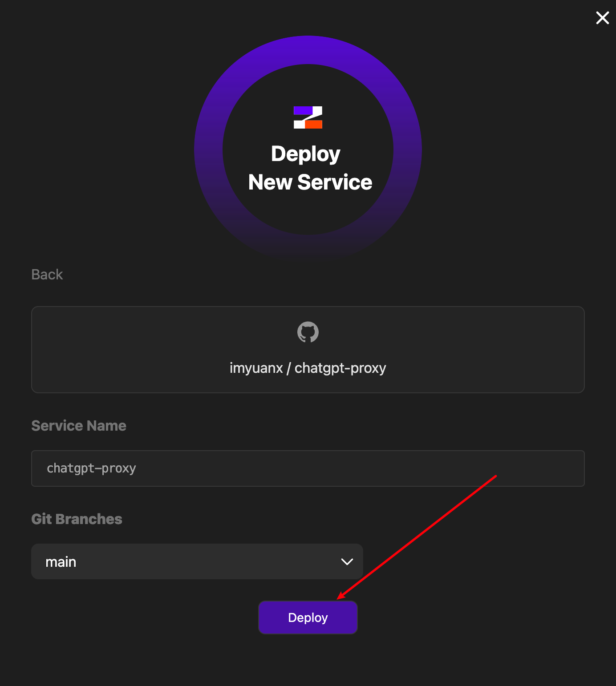Select the imyuanx / chatgpt-proxy repository text
This screenshot has height=686, width=616.
pos(308,368)
